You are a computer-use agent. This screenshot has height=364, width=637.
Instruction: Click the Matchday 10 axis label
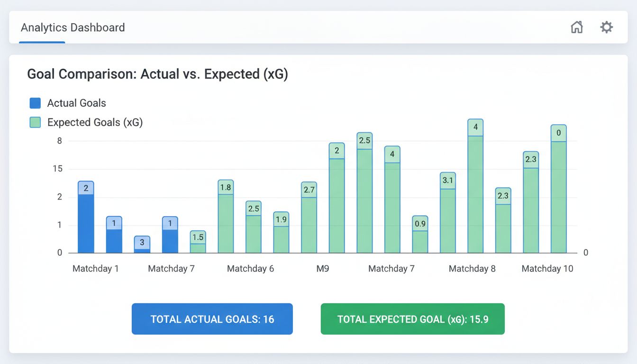tap(547, 269)
